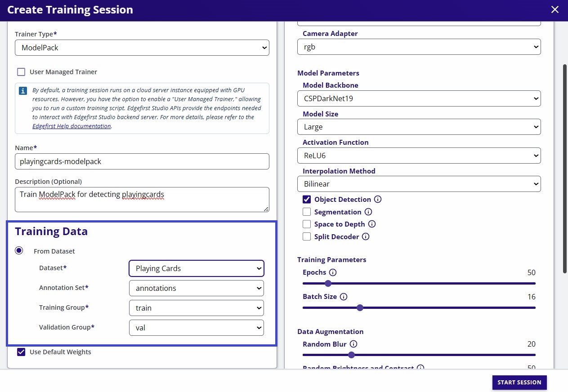Open the Edgefirst Help documentation link

point(72,126)
